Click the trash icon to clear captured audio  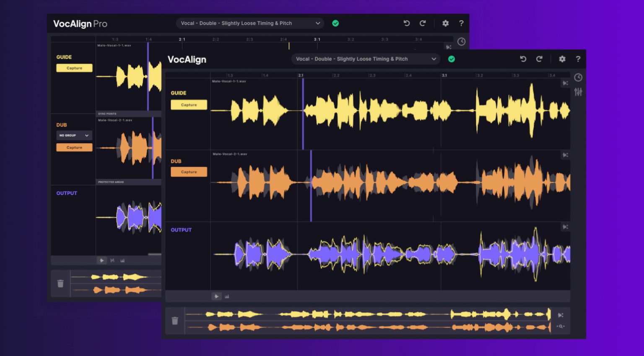pos(175,321)
